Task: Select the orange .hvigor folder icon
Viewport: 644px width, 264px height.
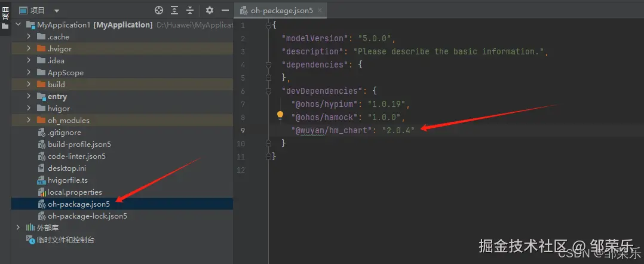Action: (x=41, y=48)
